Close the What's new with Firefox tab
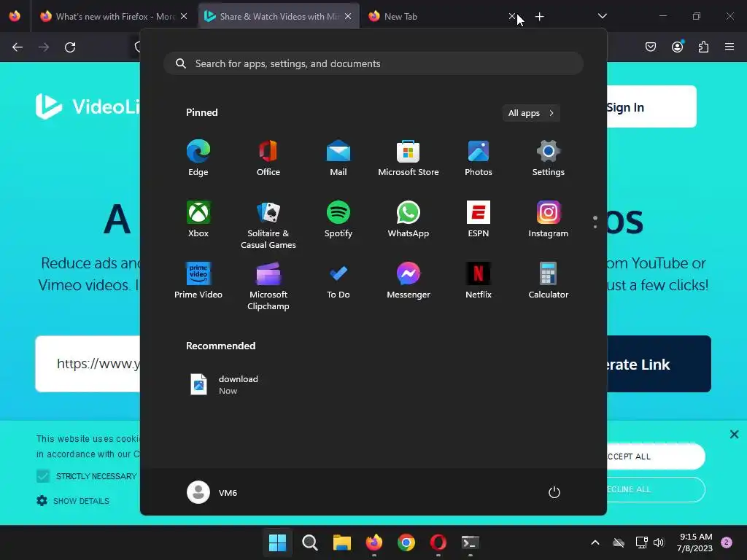Screen dimensions: 747x560 (x=184, y=16)
